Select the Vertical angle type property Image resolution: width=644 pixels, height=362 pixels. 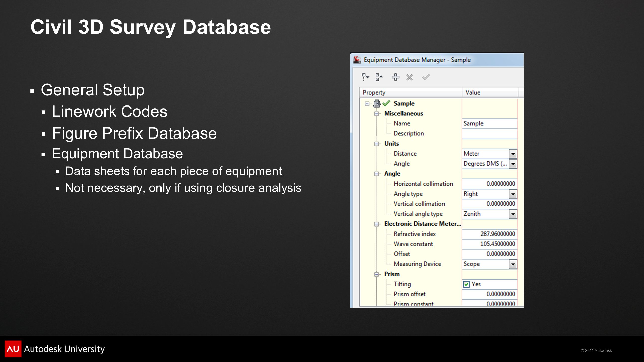pyautogui.click(x=418, y=214)
